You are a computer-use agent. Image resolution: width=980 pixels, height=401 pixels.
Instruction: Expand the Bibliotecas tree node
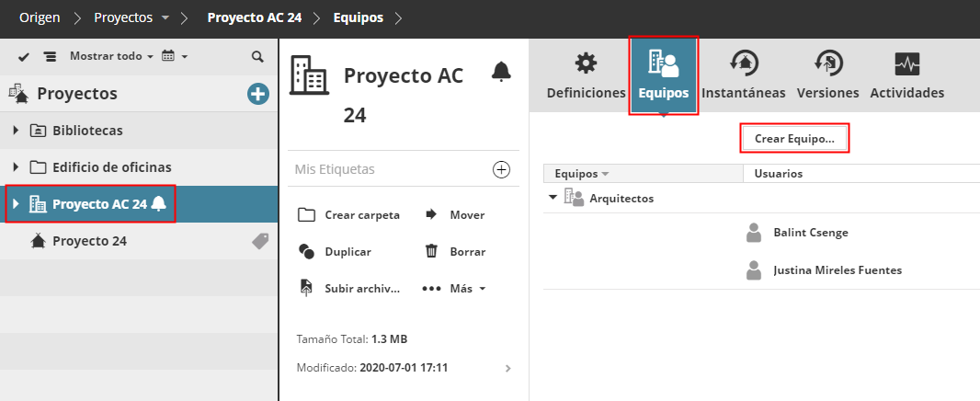click(x=16, y=131)
